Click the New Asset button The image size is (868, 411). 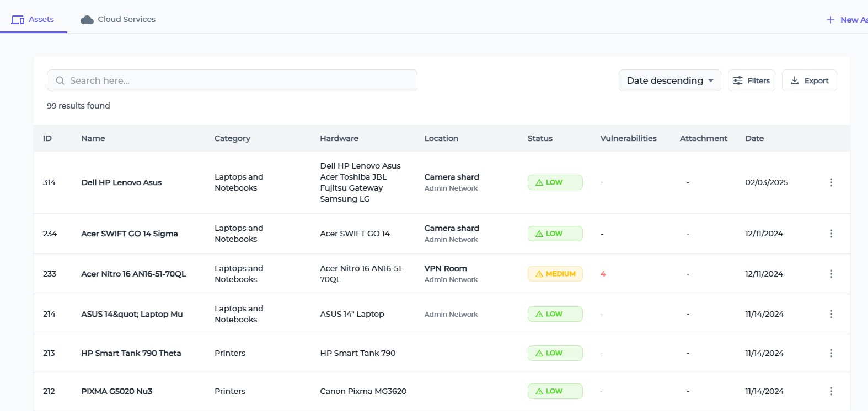(x=847, y=20)
